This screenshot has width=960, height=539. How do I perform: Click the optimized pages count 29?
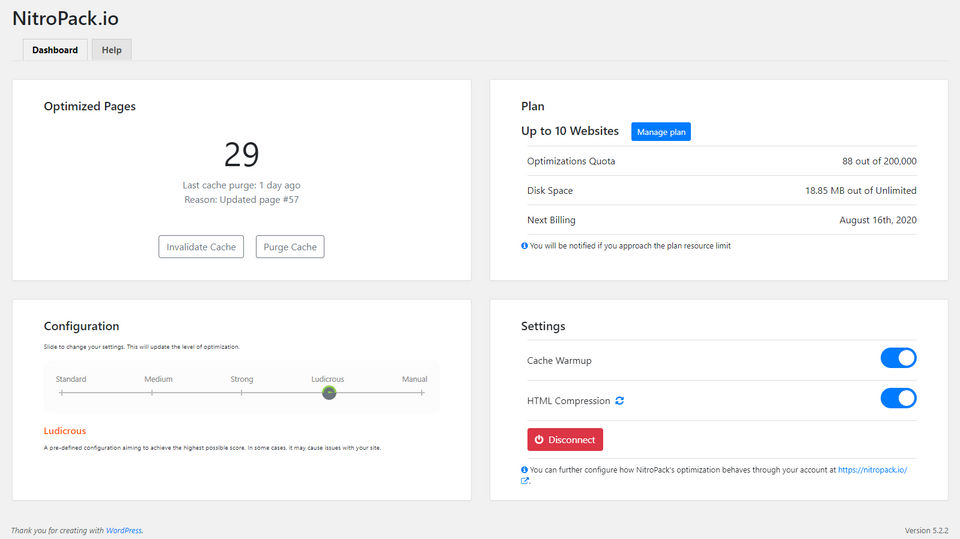coord(242,154)
